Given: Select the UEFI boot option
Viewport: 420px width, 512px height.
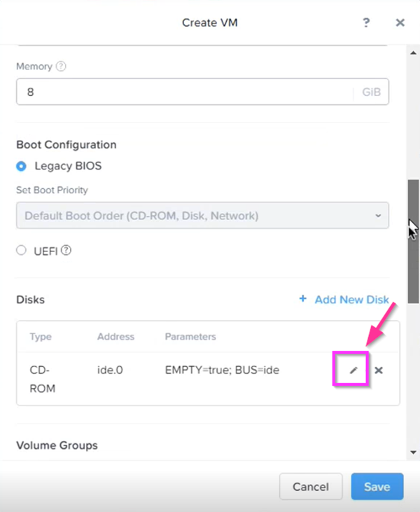Looking at the screenshot, I should (21, 251).
